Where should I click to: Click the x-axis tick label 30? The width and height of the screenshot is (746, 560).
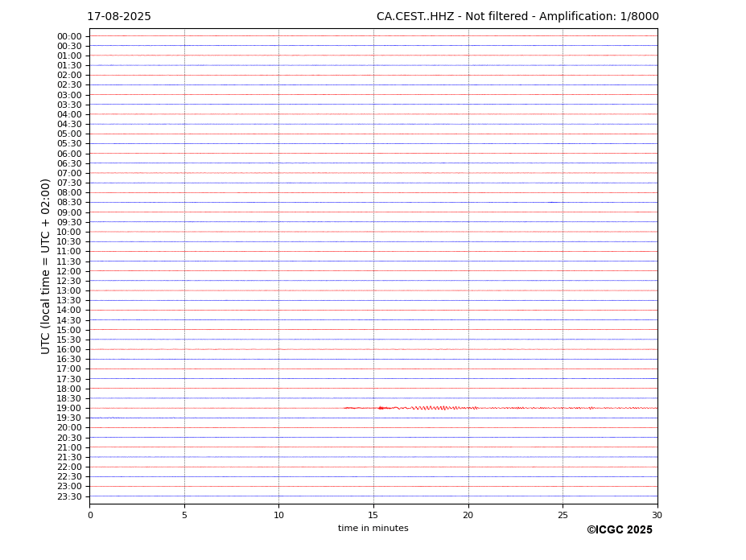[x=657, y=515]
